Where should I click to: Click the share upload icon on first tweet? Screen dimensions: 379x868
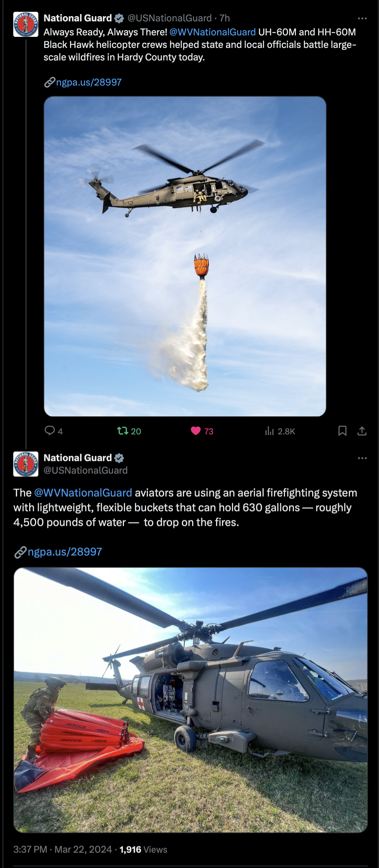pyautogui.click(x=362, y=431)
